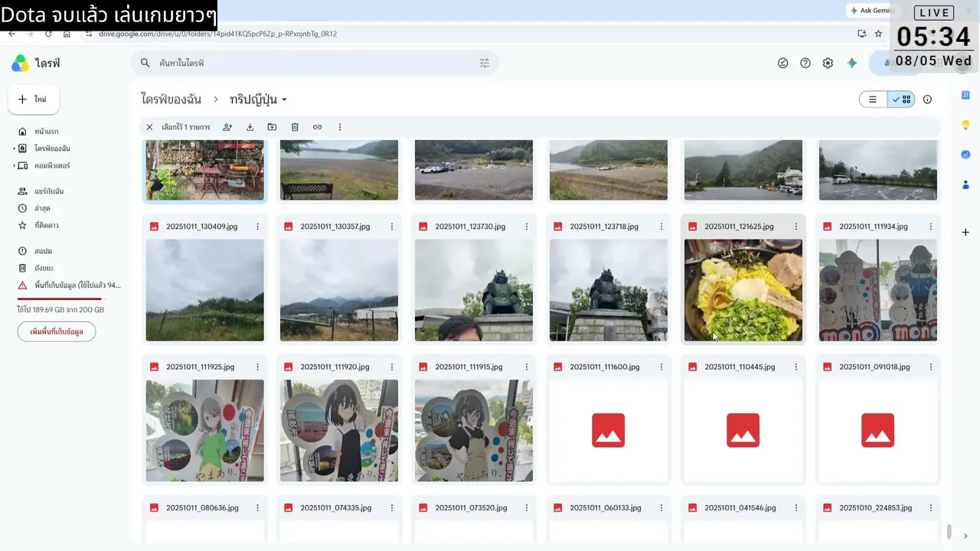Open more menu for 20251011_130357.jpg
Screen dimensions: 980x551
pyautogui.click(x=392, y=227)
